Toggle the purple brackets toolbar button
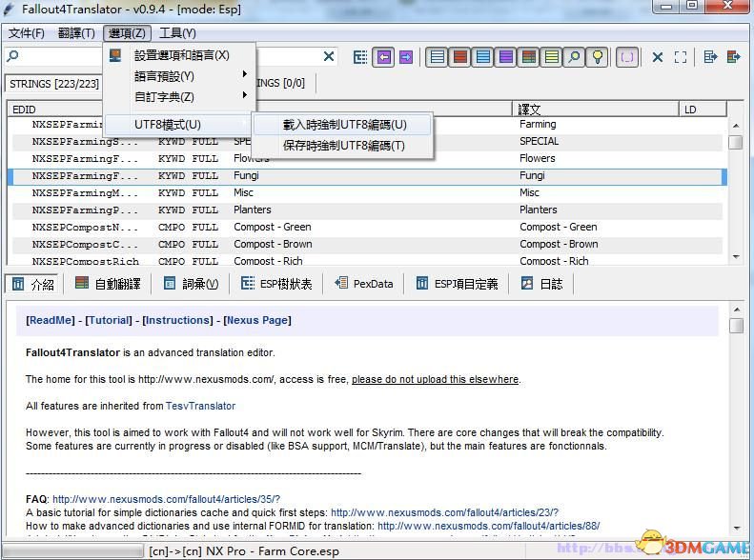 coord(627,57)
